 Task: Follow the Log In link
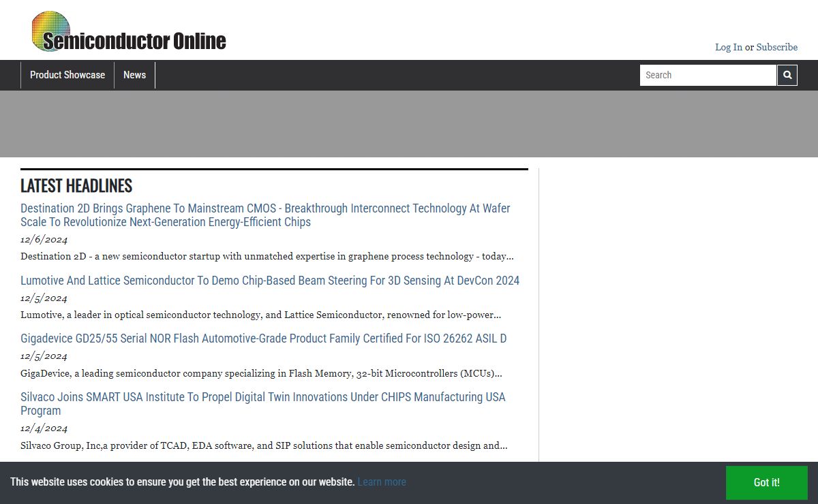(729, 47)
